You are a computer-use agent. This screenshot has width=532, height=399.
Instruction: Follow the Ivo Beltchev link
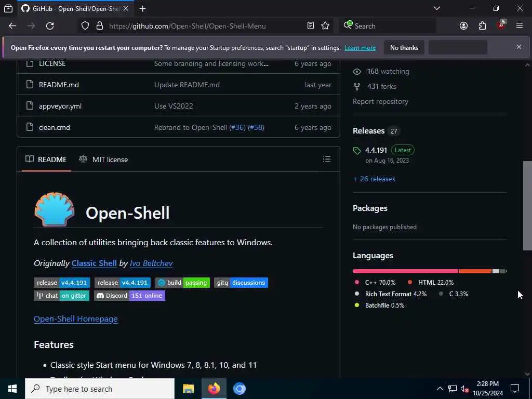tap(151, 263)
